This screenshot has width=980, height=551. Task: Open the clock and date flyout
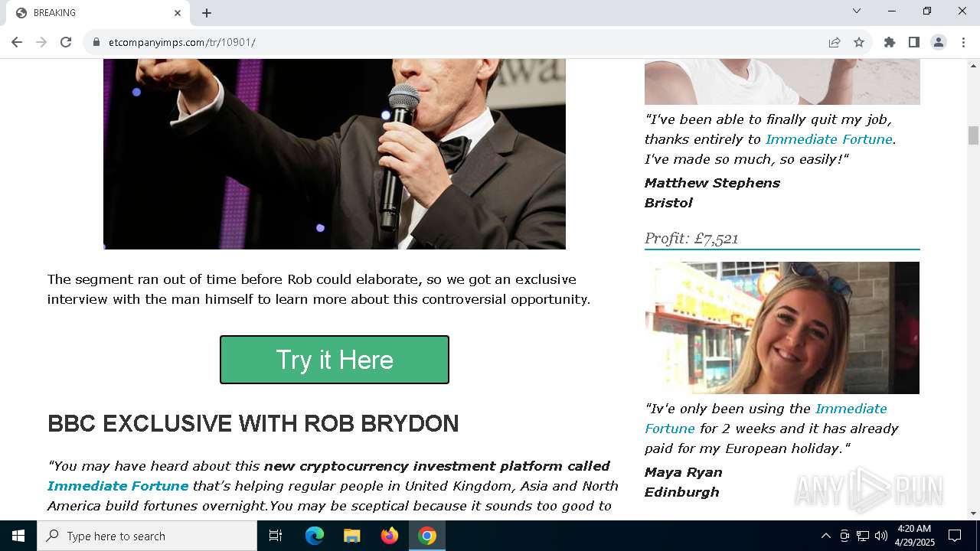(x=914, y=536)
